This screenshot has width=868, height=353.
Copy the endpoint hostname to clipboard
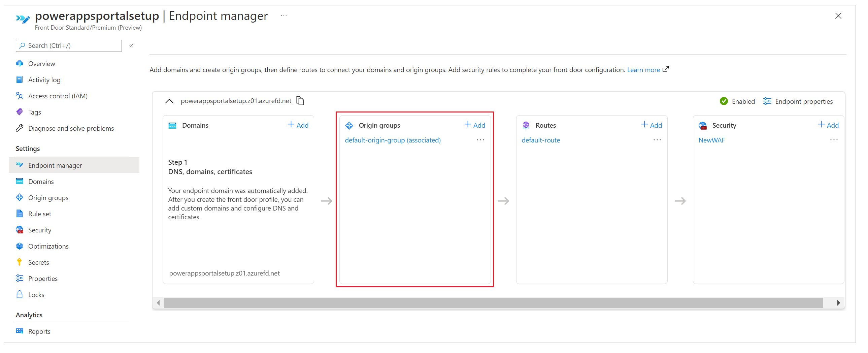tap(300, 101)
